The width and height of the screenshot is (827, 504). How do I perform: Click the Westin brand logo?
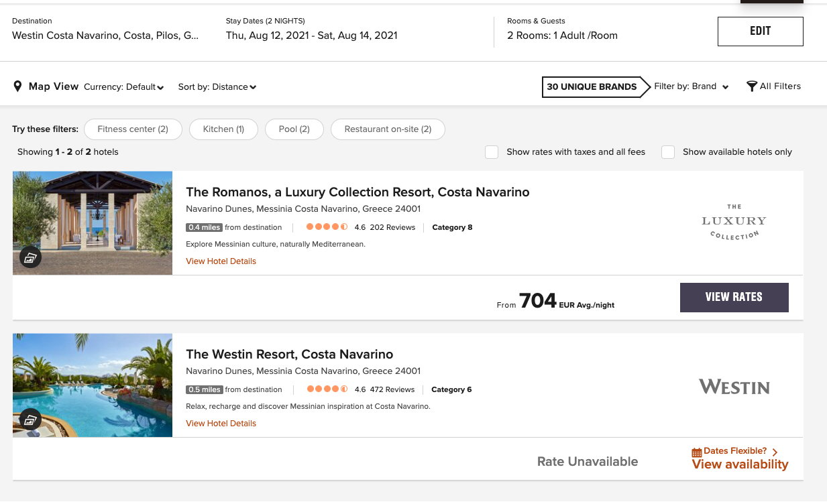pos(734,387)
